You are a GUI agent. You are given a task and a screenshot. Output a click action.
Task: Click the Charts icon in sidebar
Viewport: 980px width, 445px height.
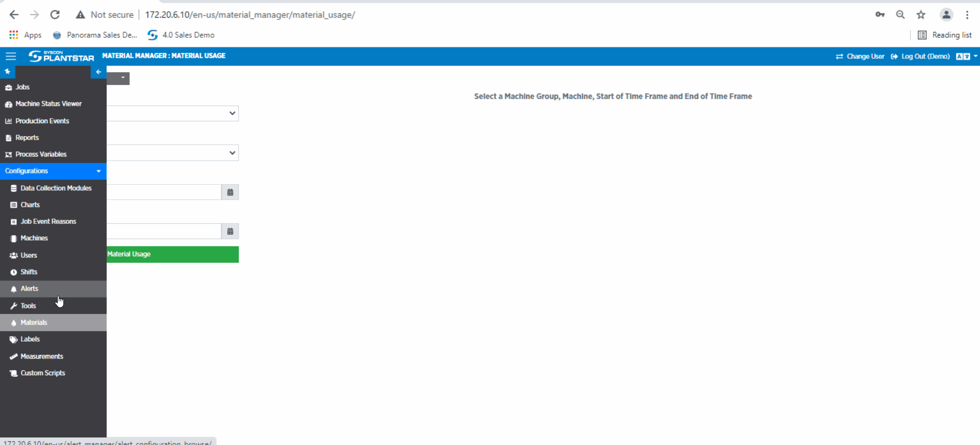[14, 205]
